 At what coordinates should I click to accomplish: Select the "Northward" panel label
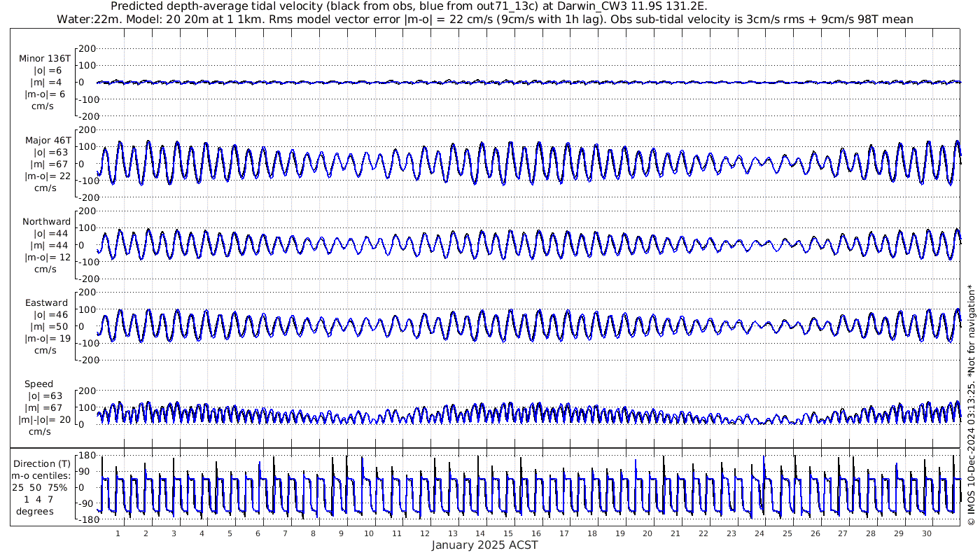pyautogui.click(x=46, y=222)
